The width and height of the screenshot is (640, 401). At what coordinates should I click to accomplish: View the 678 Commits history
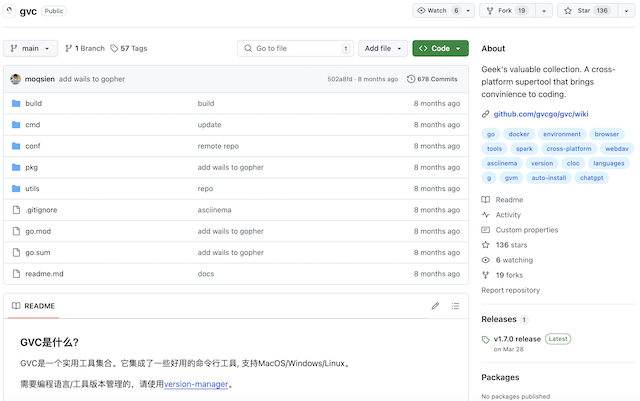432,79
